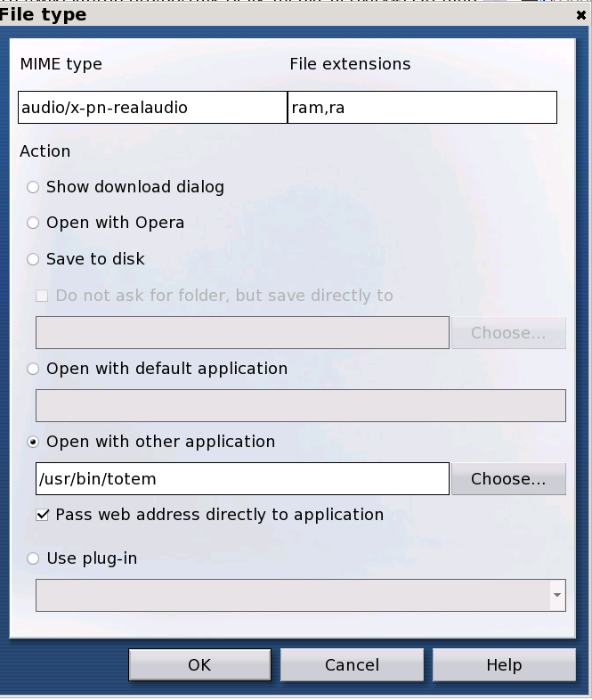Click the save directory path field

pyautogui.click(x=242, y=333)
